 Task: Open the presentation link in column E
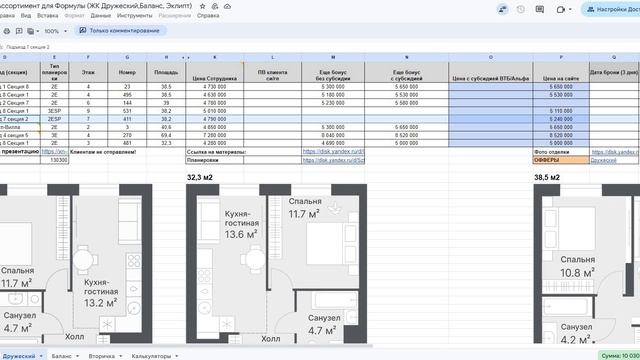54,151
